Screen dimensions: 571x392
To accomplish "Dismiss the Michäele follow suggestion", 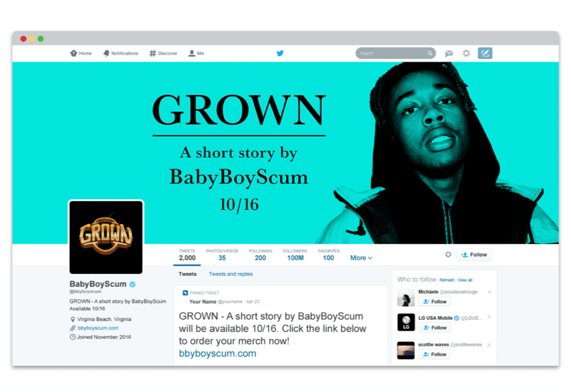I will (489, 292).
